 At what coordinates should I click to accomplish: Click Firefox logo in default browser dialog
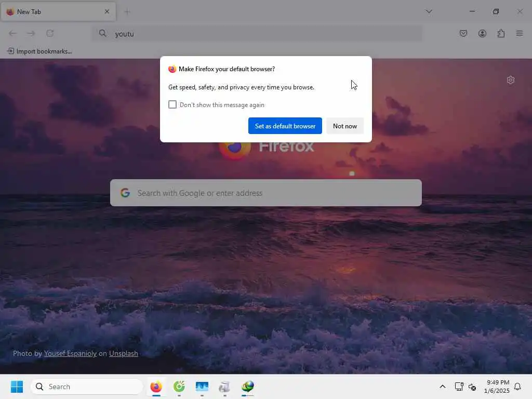click(172, 69)
